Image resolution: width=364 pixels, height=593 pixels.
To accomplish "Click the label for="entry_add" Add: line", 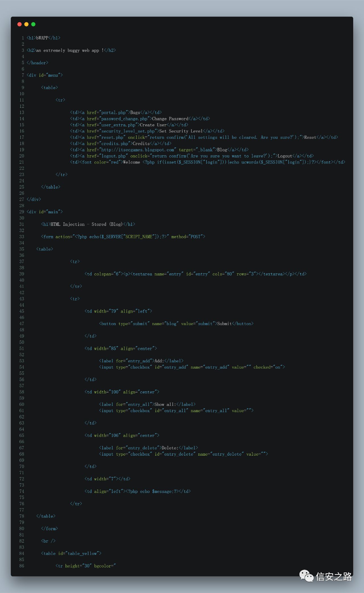I will click(141, 361).
